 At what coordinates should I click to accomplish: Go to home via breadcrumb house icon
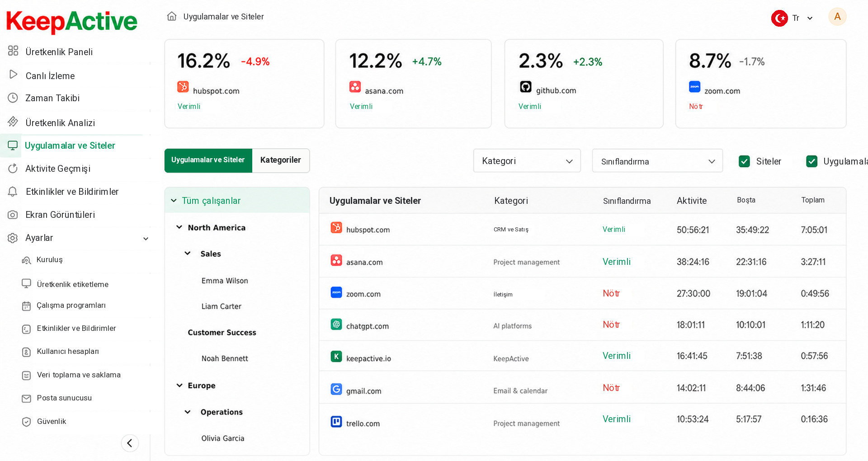pyautogui.click(x=172, y=16)
